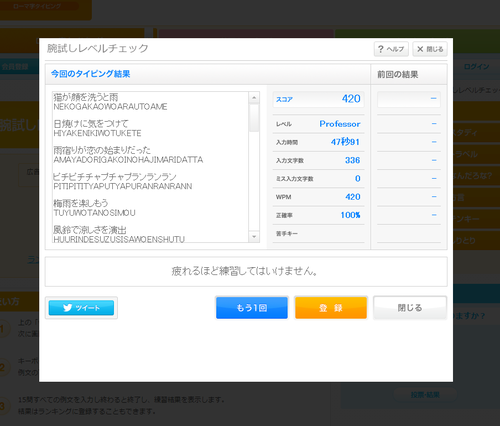This screenshot has height=426, width=500.
Task: Click HIYAKENIKIWOTUKETE line in list
Action: 97,133
